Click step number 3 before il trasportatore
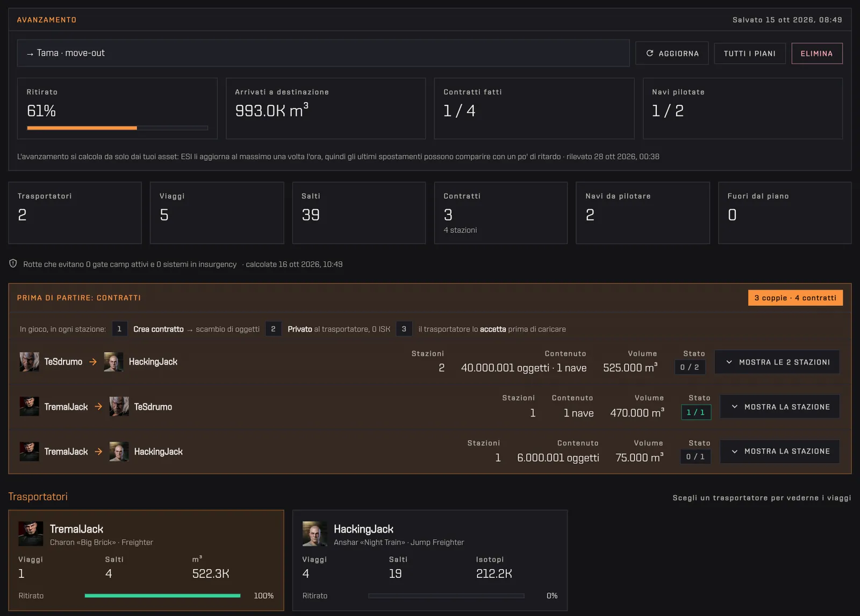Viewport: 860px width, 616px height. (x=404, y=329)
